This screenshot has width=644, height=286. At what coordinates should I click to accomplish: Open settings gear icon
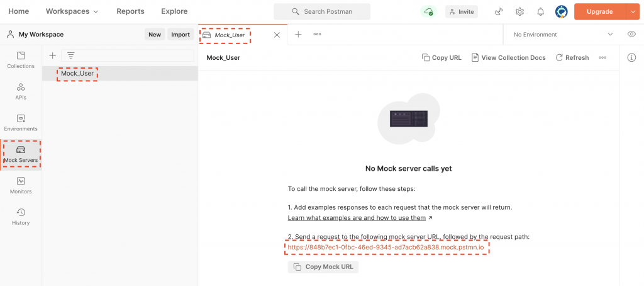click(519, 11)
